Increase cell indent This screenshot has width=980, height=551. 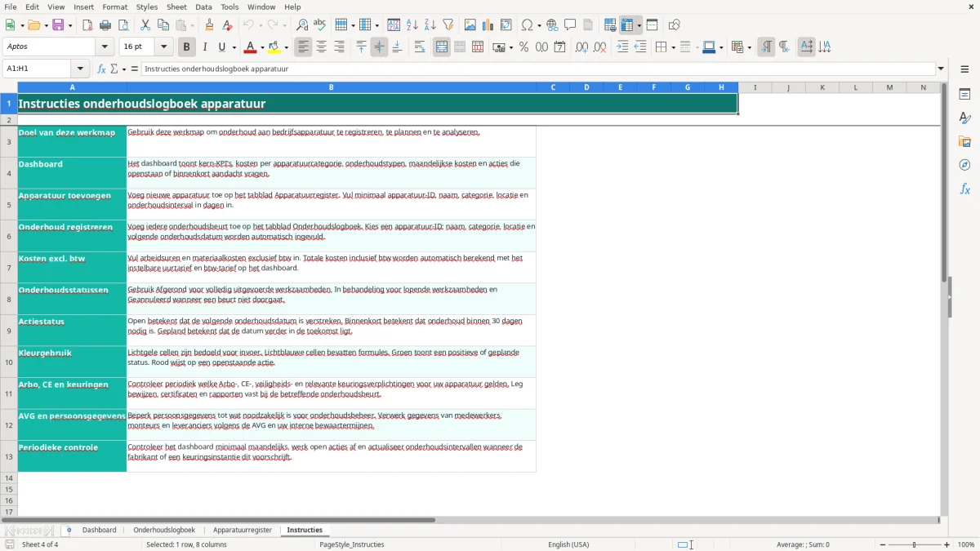(622, 47)
